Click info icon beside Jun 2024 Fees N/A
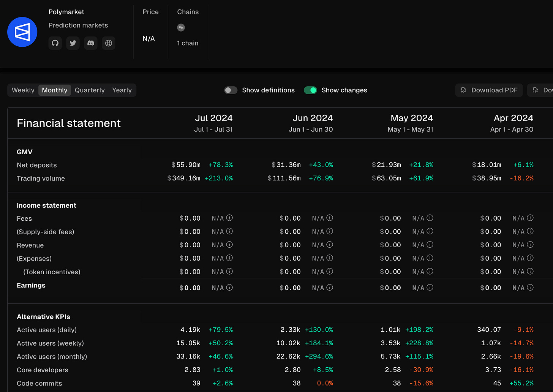Image resolution: width=553 pixels, height=392 pixels. (x=330, y=218)
